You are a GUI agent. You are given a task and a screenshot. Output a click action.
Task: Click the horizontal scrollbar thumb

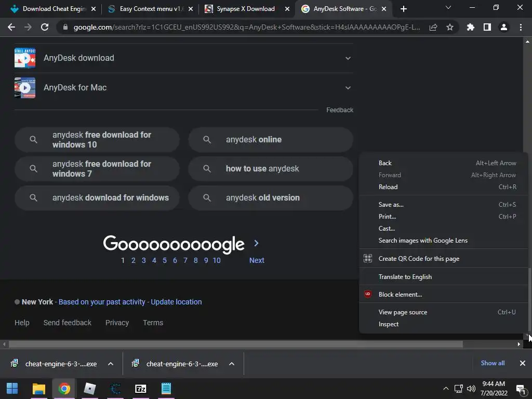236,344
